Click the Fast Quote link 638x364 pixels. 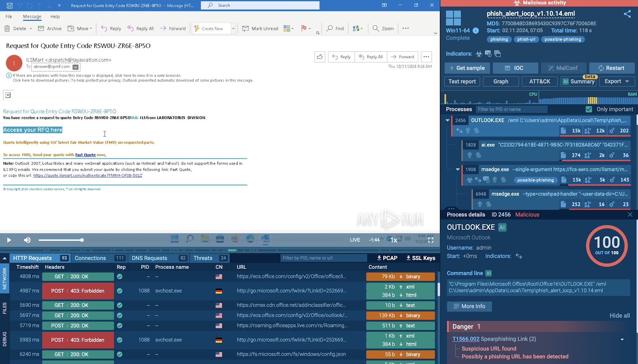coord(85,155)
